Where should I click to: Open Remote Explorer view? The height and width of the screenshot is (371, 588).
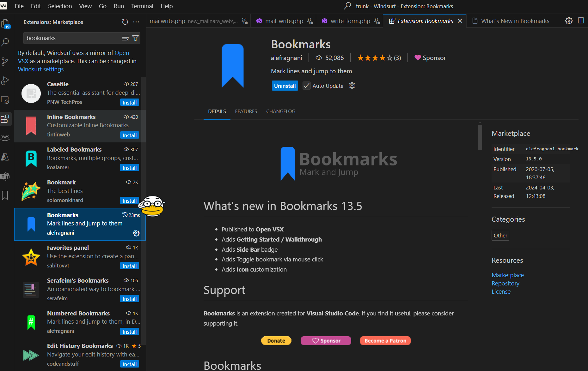click(x=5, y=100)
